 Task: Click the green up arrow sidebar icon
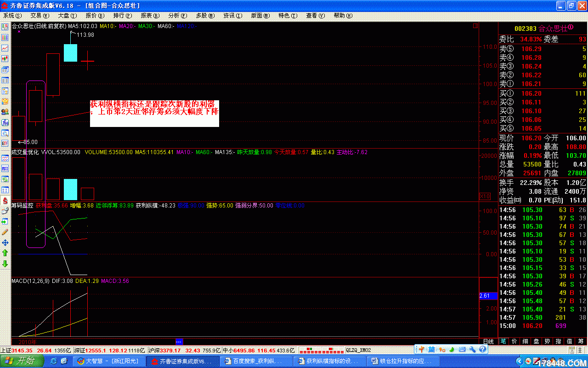coord(5,253)
